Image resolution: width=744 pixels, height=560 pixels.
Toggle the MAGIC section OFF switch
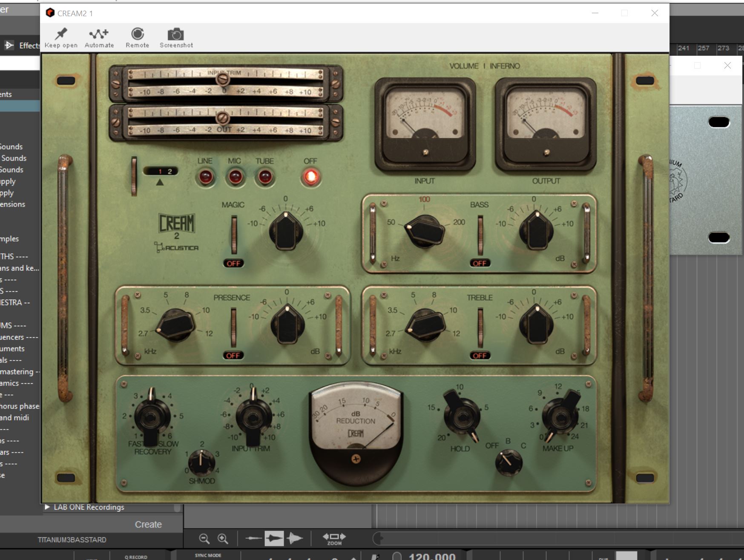233,263
